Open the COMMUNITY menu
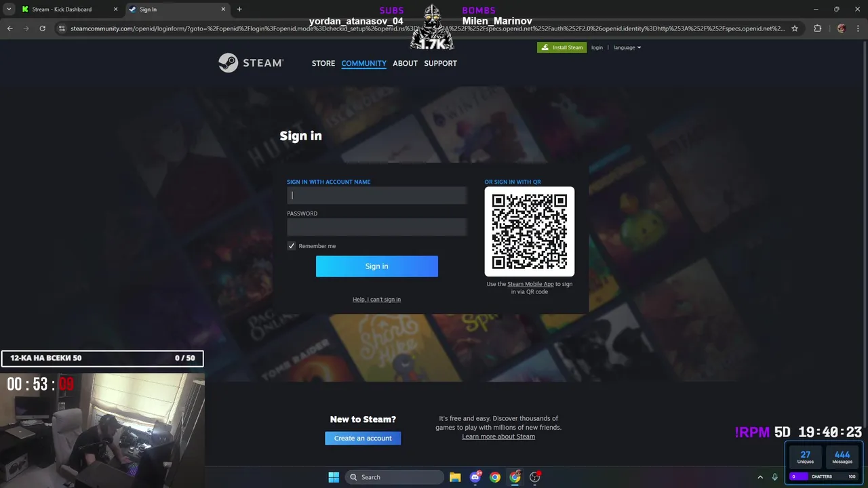The width and height of the screenshot is (868, 488). point(363,63)
